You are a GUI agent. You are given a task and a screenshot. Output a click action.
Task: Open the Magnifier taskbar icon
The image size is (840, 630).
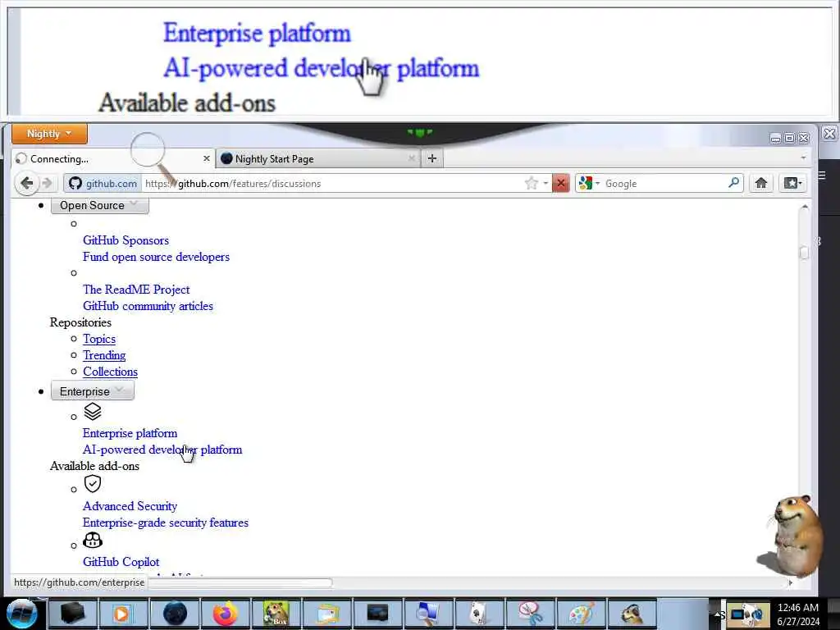pyautogui.click(x=428, y=614)
